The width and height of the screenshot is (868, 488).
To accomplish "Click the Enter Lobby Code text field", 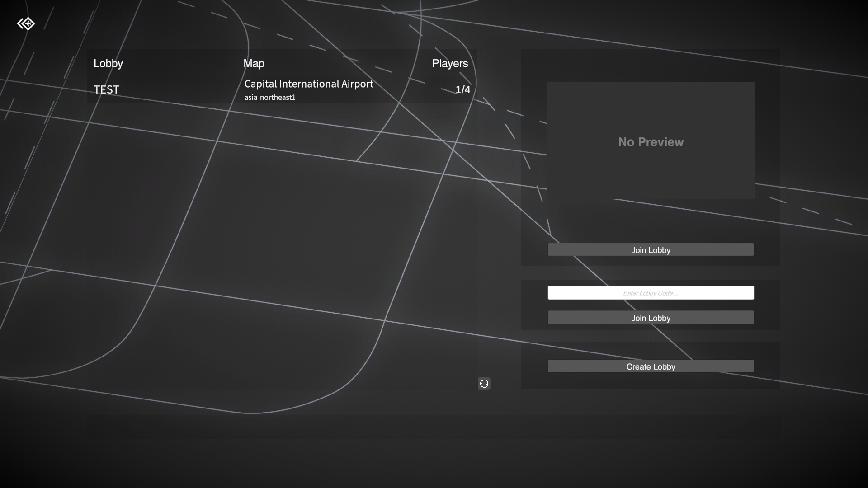I will coord(651,292).
